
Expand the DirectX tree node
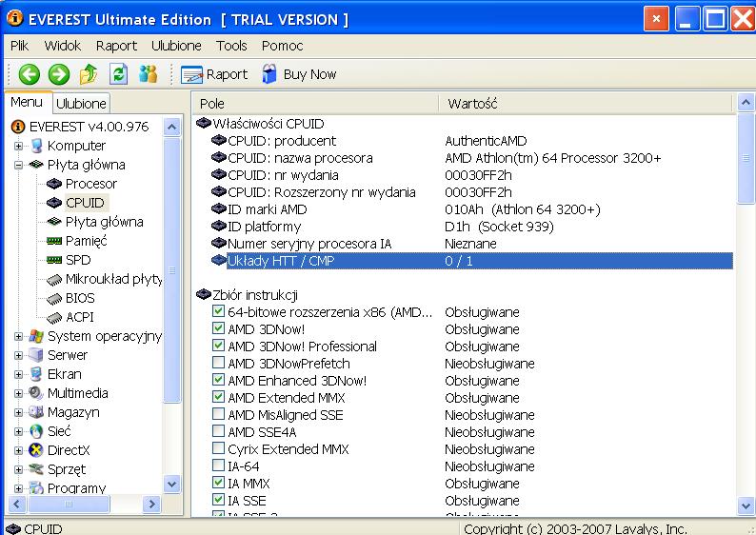pos(18,450)
